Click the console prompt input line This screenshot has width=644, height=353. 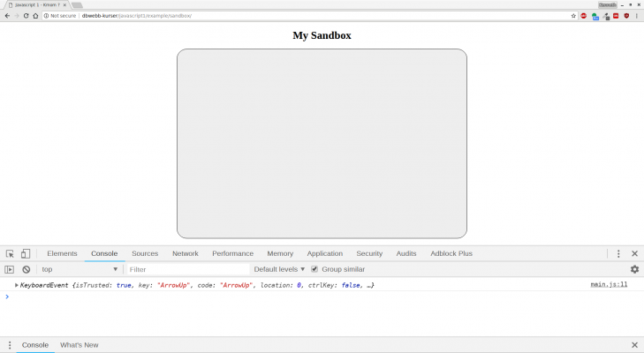(x=322, y=297)
